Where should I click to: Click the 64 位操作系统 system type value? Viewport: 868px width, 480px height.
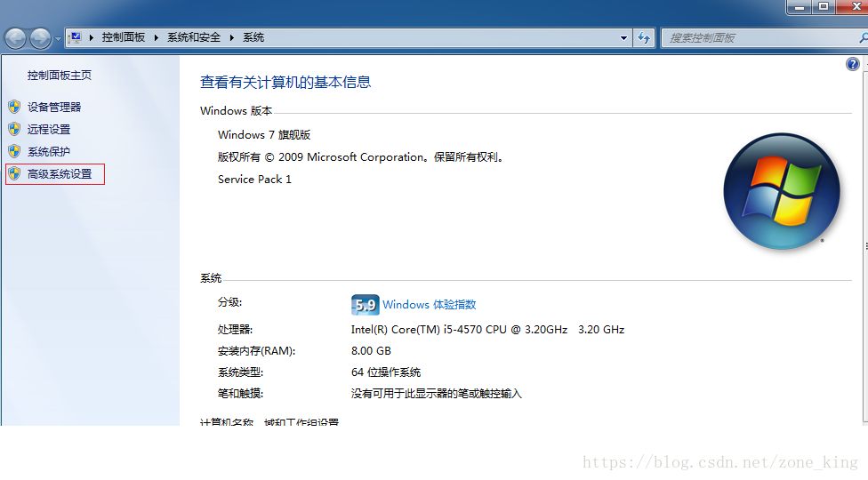coord(386,372)
